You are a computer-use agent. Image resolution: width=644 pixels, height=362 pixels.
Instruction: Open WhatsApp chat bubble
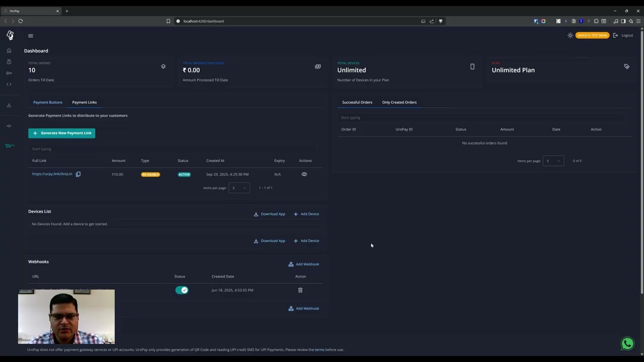pos(627,343)
